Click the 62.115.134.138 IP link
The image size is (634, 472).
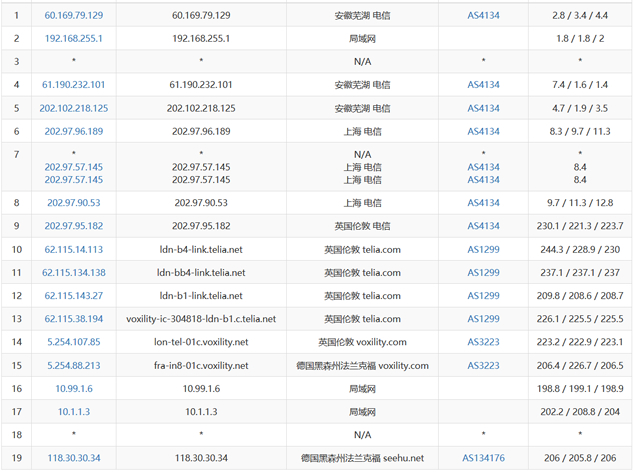coord(74,272)
